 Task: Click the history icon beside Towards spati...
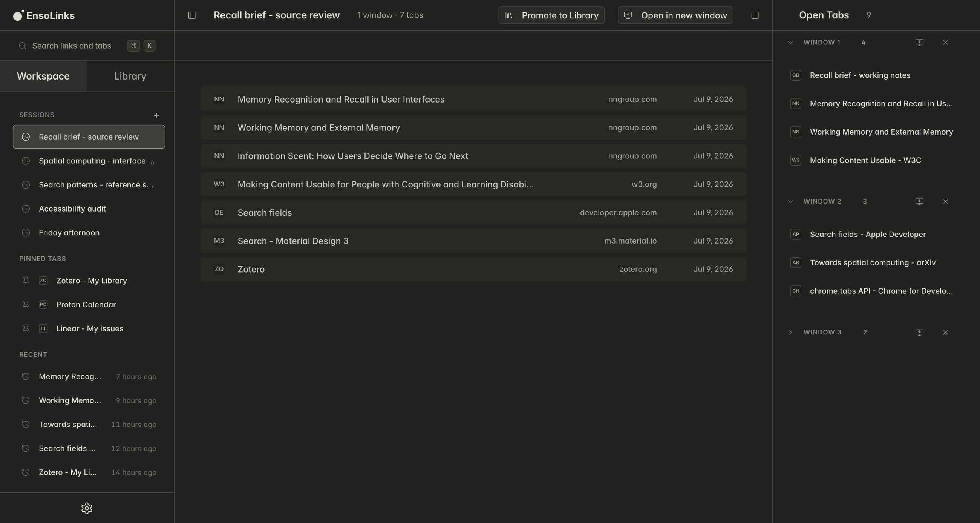(x=26, y=425)
